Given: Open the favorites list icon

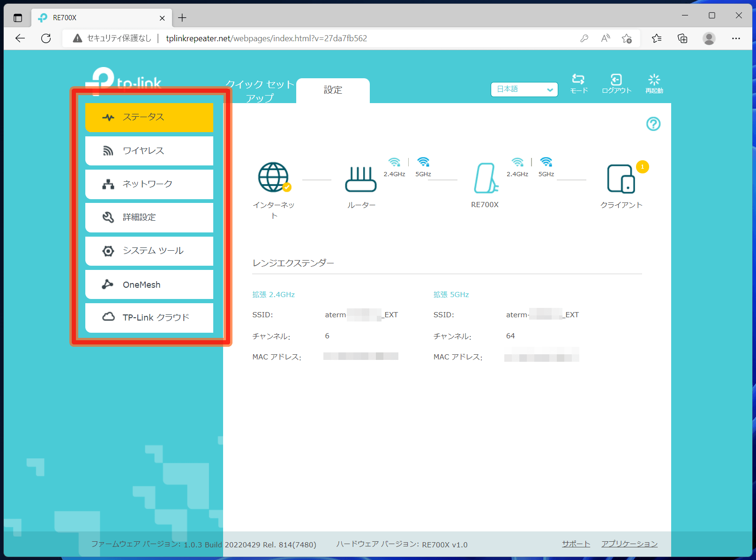Looking at the screenshot, I should [x=657, y=38].
